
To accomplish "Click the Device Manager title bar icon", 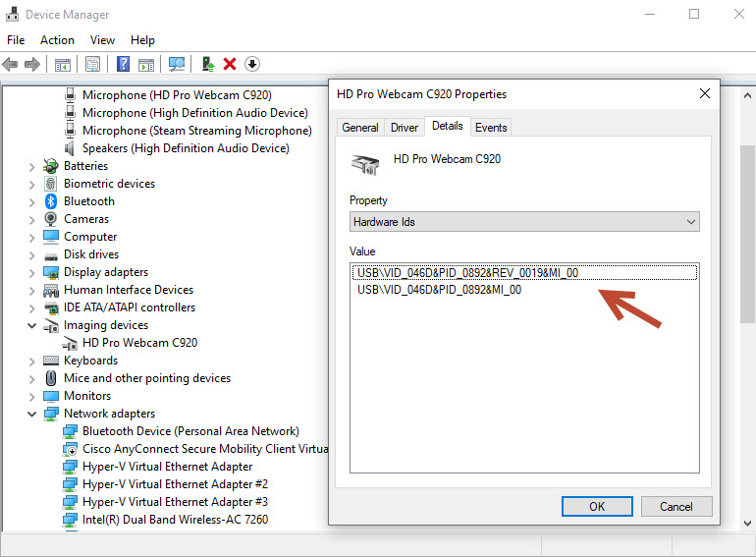I will click(x=12, y=14).
